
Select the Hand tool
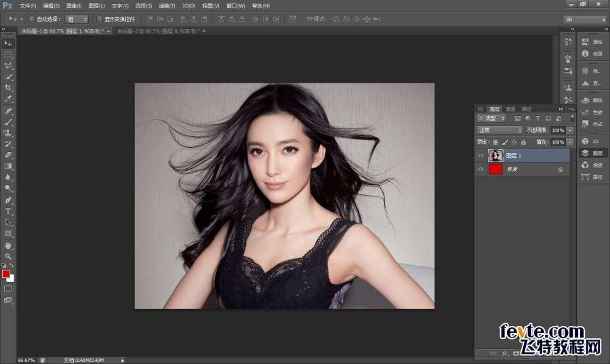pyautogui.click(x=7, y=245)
